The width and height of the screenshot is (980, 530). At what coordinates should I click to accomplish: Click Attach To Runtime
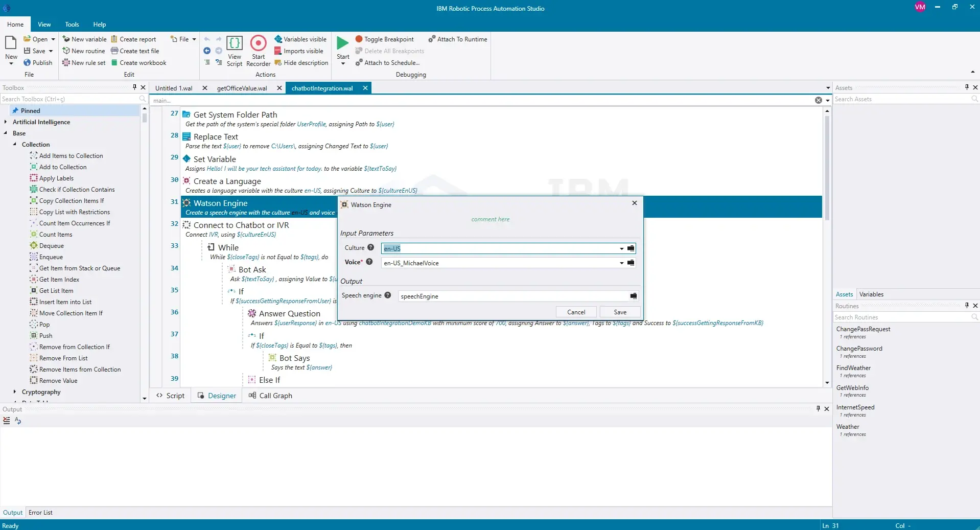coord(458,39)
